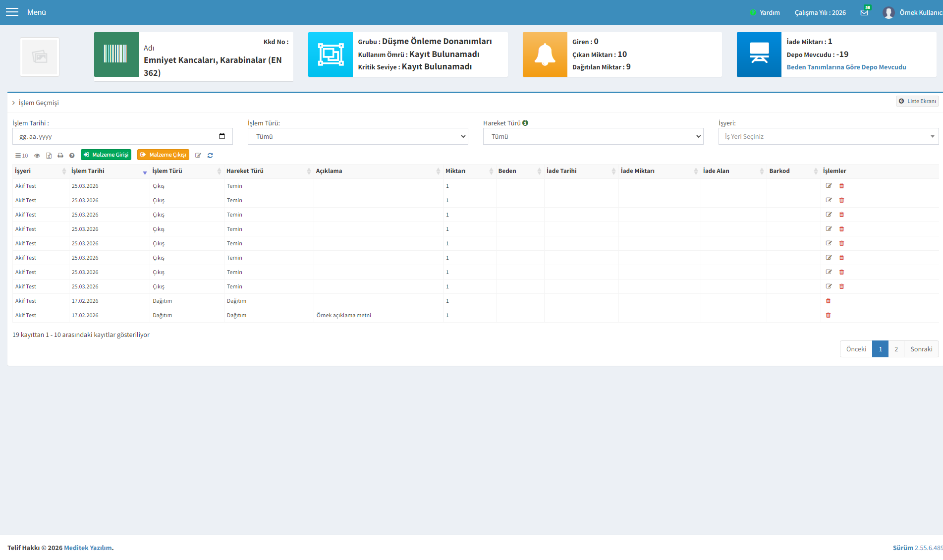This screenshot has height=560, width=943.
Task: Open the question mark help icon
Action: pos(72,156)
